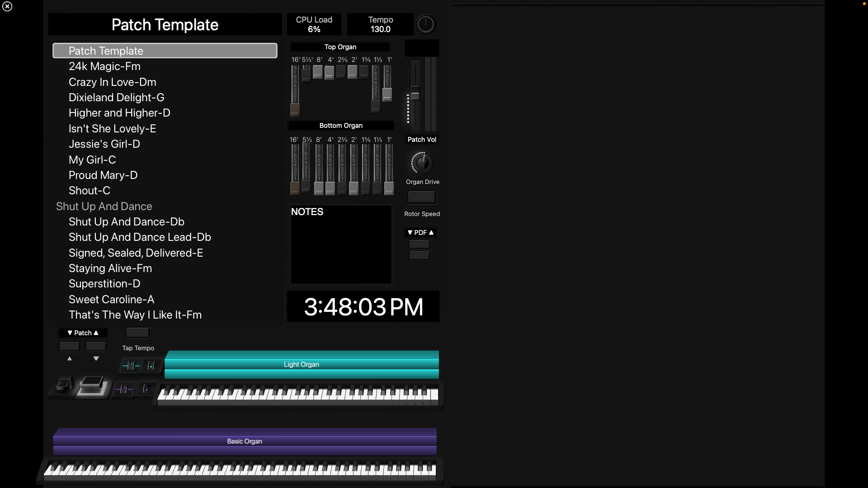This screenshot has width=868, height=488.
Task: Click the Organ Drive knob
Action: (x=421, y=163)
